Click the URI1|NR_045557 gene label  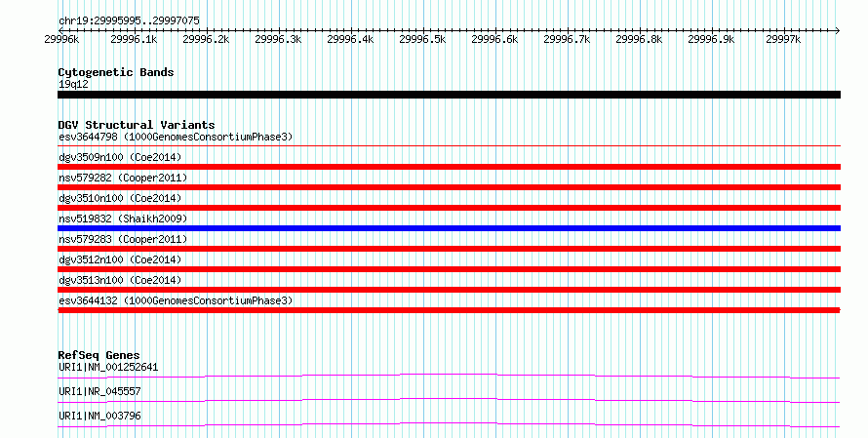(99, 391)
